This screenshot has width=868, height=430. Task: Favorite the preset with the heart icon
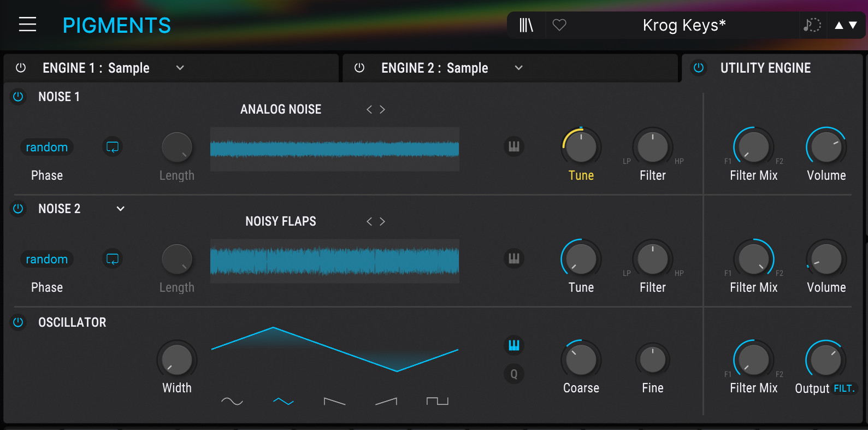[559, 25]
